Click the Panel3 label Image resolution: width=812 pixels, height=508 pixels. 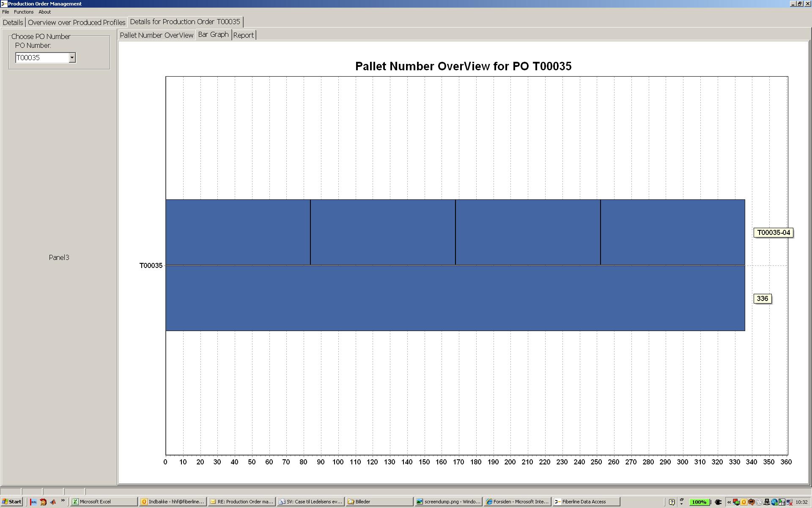coord(59,257)
